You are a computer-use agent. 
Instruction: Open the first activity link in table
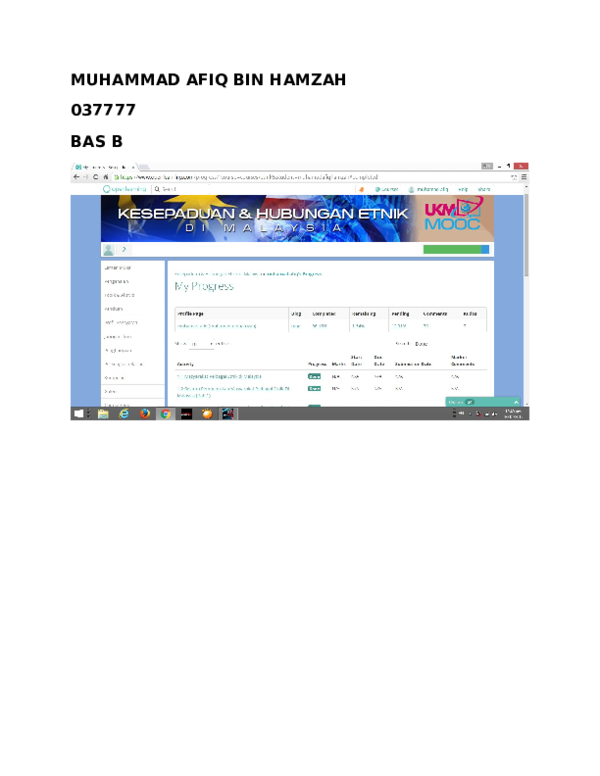(x=220, y=376)
